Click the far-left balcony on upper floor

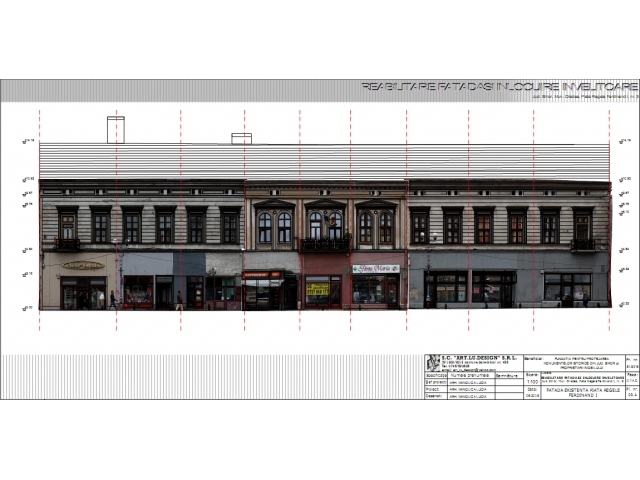pos(67,244)
